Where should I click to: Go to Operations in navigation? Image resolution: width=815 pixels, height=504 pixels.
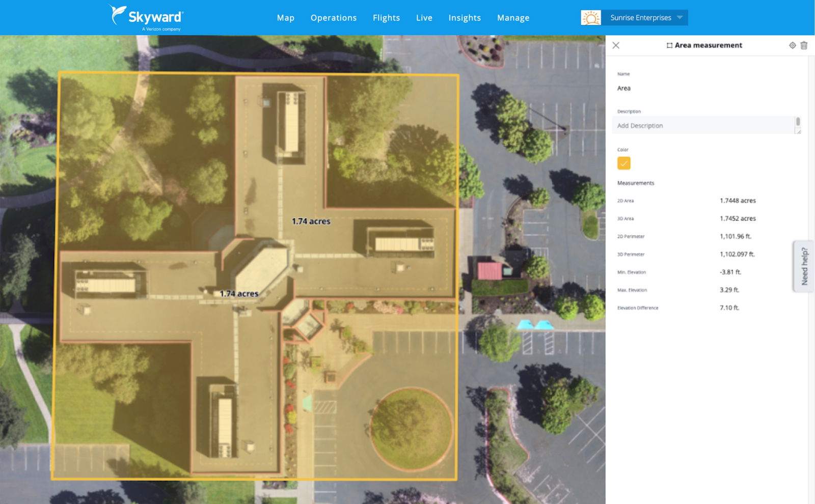point(334,18)
